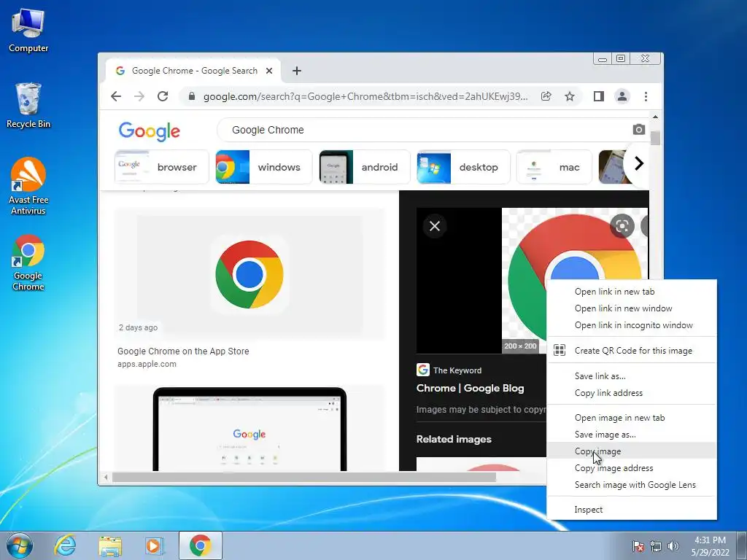The image size is (747, 560).
Task: Choose Copy image from context menu
Action: point(632,451)
